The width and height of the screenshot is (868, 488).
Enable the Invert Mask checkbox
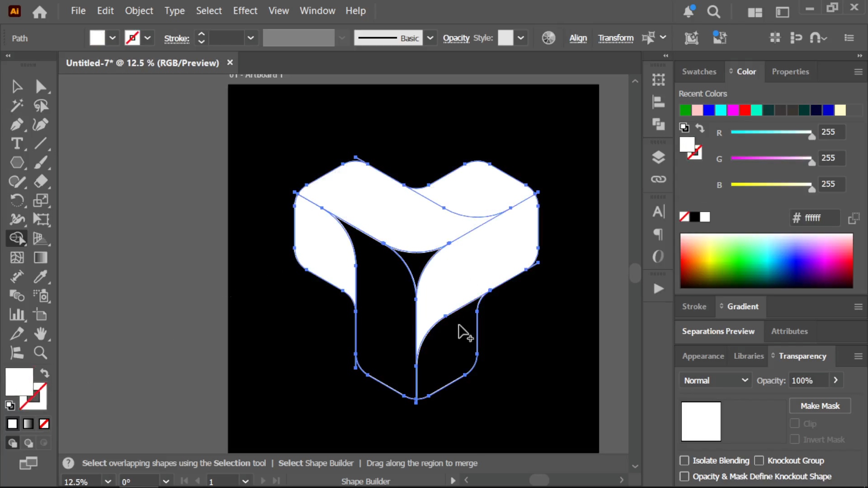(x=794, y=439)
